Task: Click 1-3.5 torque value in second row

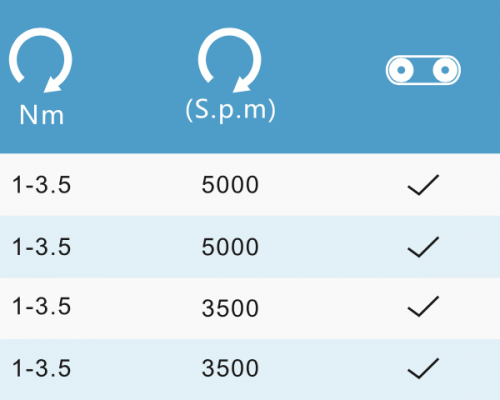Action: pos(41,247)
